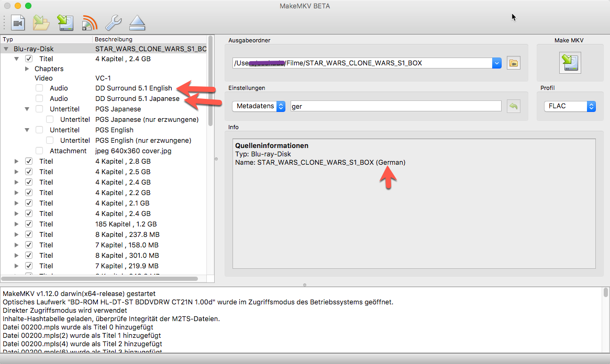
Task: Expand Titel 4 Kapitel 2.5 GB
Action: pos(16,172)
